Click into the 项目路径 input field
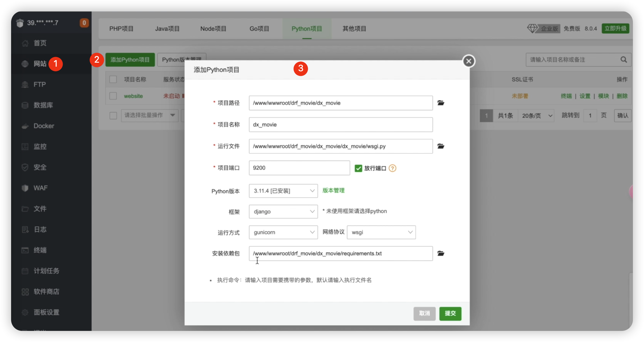The image size is (644, 342). point(341,103)
